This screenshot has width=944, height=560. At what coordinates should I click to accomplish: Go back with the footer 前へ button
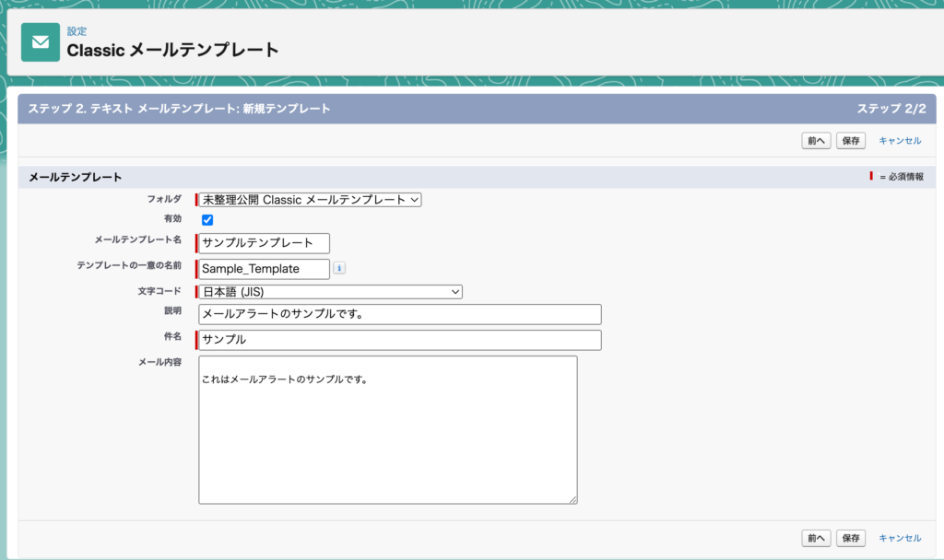point(816,538)
